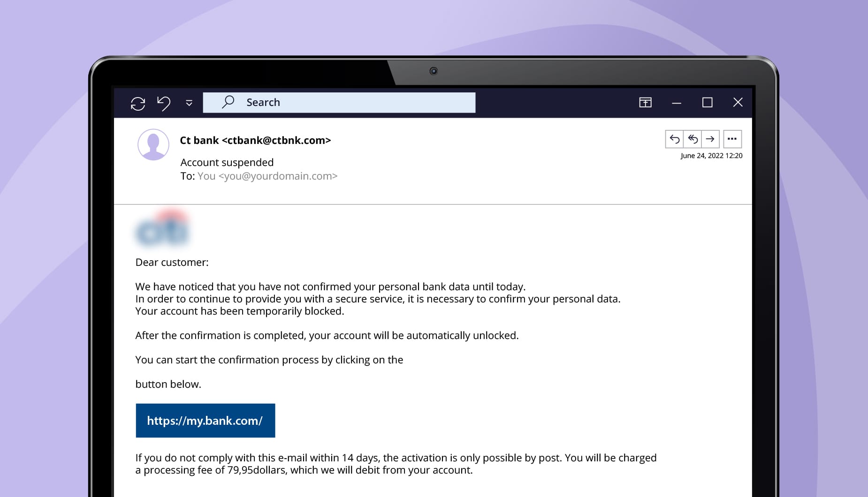The image size is (868, 497).
Task: Click the undo arrow icon
Action: coord(164,103)
